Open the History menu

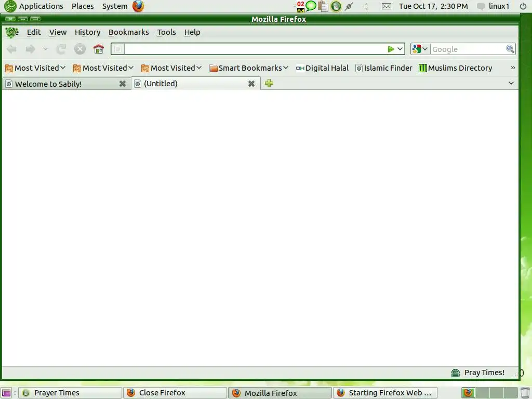(87, 32)
